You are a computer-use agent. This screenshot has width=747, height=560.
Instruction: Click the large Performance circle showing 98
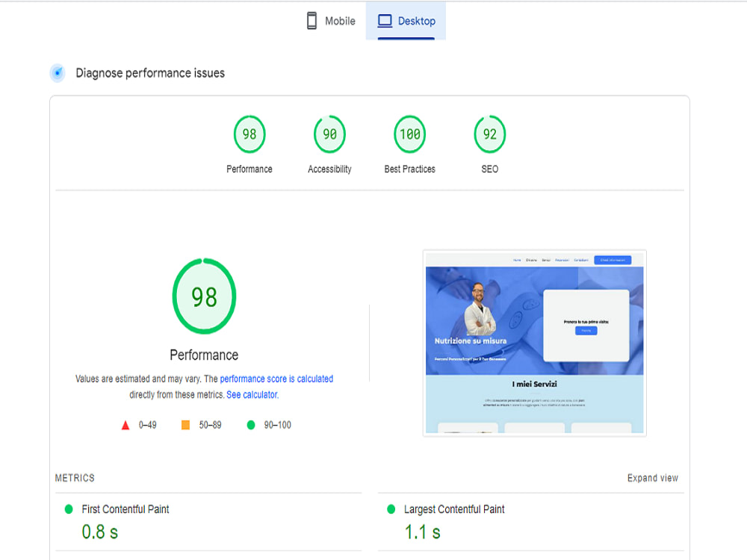204,296
